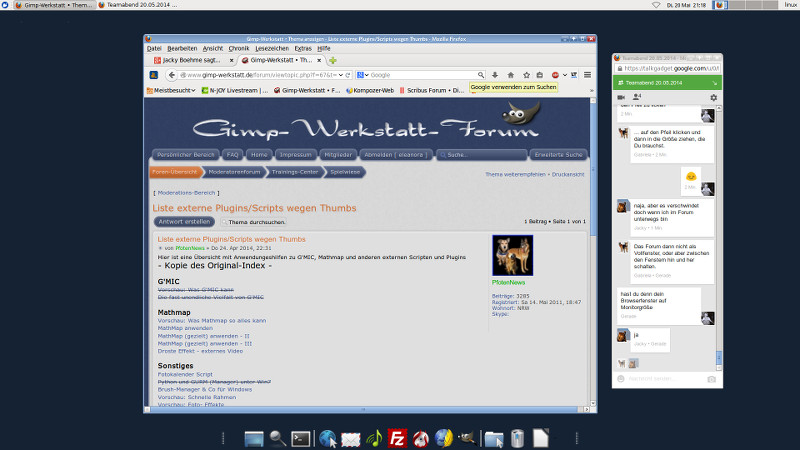800x450 pixels.
Task: Open Hangout settings gear
Action: pos(713,97)
